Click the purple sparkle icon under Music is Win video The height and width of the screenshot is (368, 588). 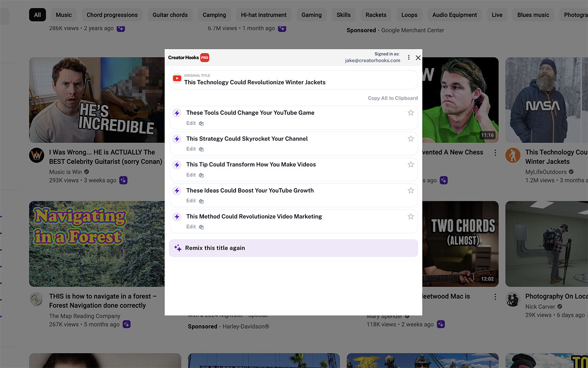click(x=123, y=180)
